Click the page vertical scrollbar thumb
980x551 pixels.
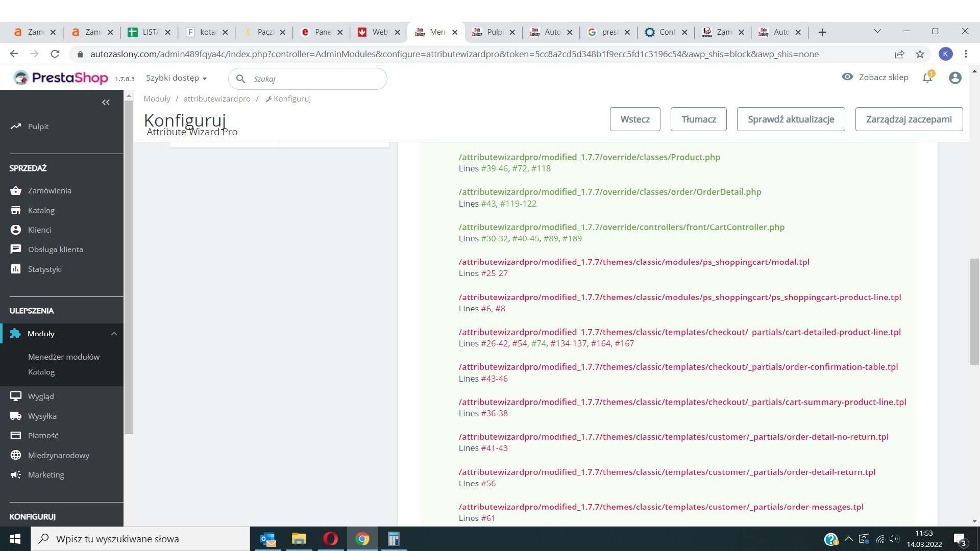[x=974, y=311]
